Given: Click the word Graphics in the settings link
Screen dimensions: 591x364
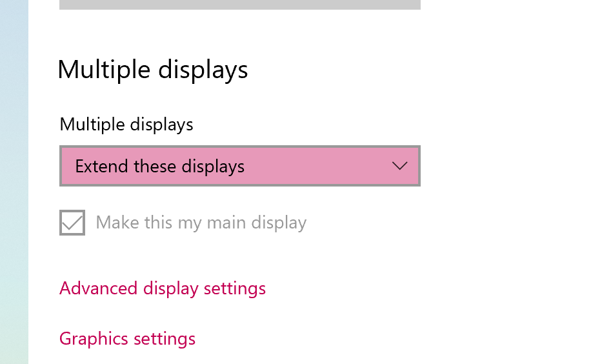Looking at the screenshot, I should pyautogui.click(x=94, y=339).
